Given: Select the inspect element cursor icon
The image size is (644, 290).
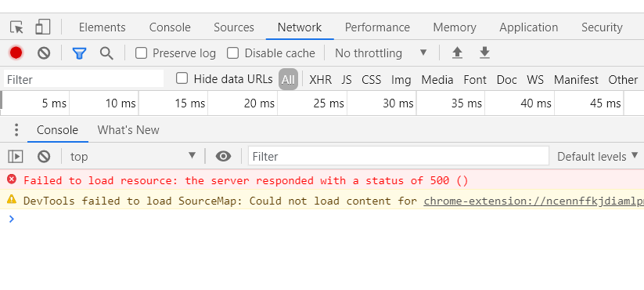Looking at the screenshot, I should [x=17, y=27].
